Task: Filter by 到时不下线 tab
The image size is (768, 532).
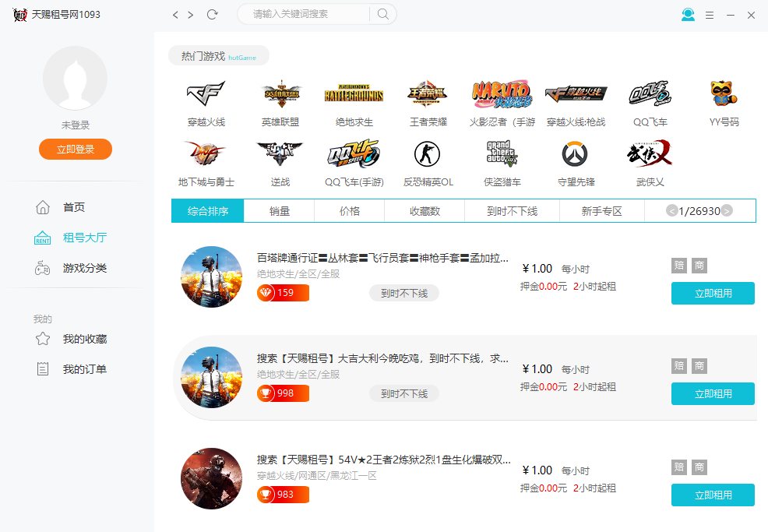Action: coord(512,211)
